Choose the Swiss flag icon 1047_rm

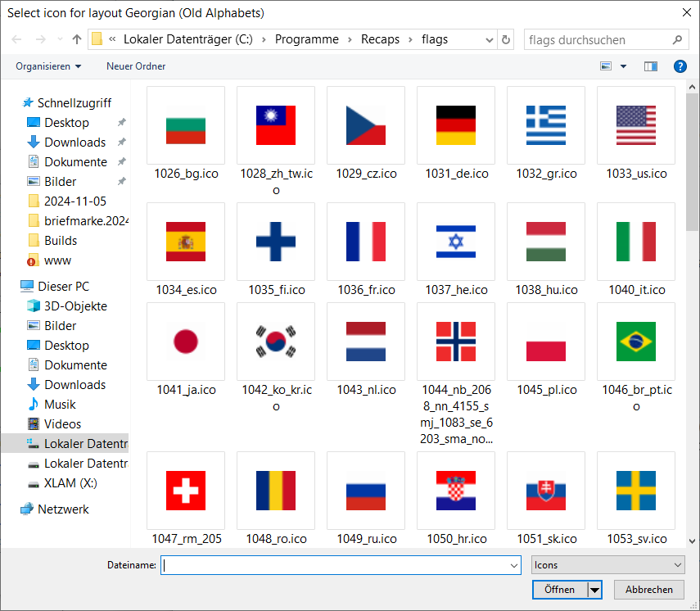[x=186, y=490]
